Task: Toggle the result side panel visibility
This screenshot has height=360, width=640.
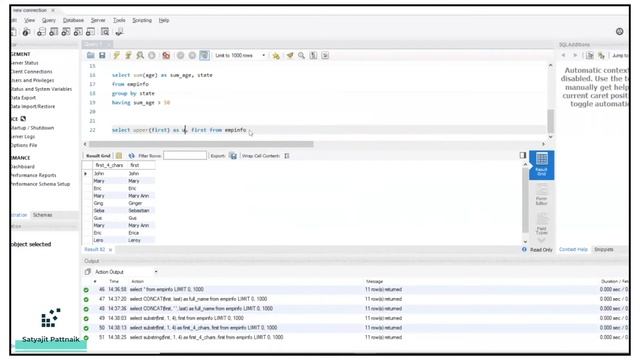Action: pyautogui.click(x=522, y=155)
